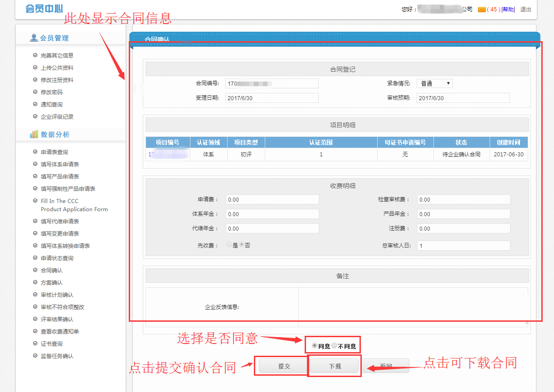This screenshot has height=392, width=554.
Task: Open the 紧急情况 dropdown
Action: click(434, 83)
